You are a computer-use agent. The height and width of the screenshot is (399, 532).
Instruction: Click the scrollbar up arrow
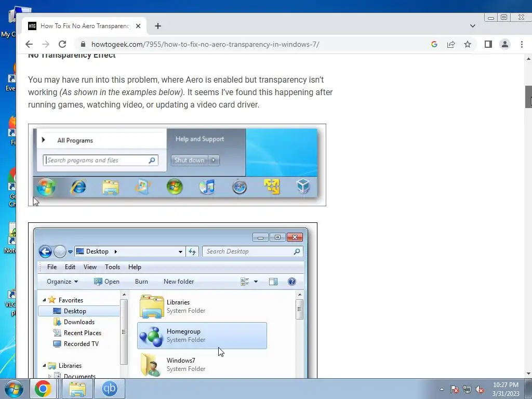point(528,59)
